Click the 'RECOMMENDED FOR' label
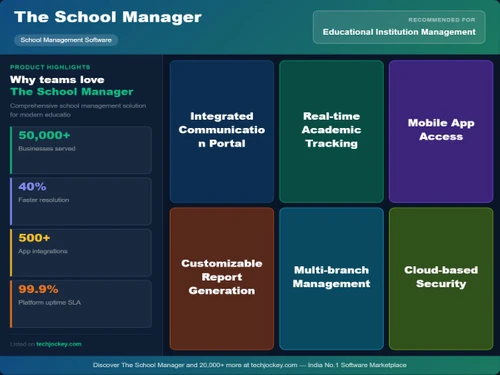Image resolution: width=500 pixels, height=375 pixels. point(442,20)
